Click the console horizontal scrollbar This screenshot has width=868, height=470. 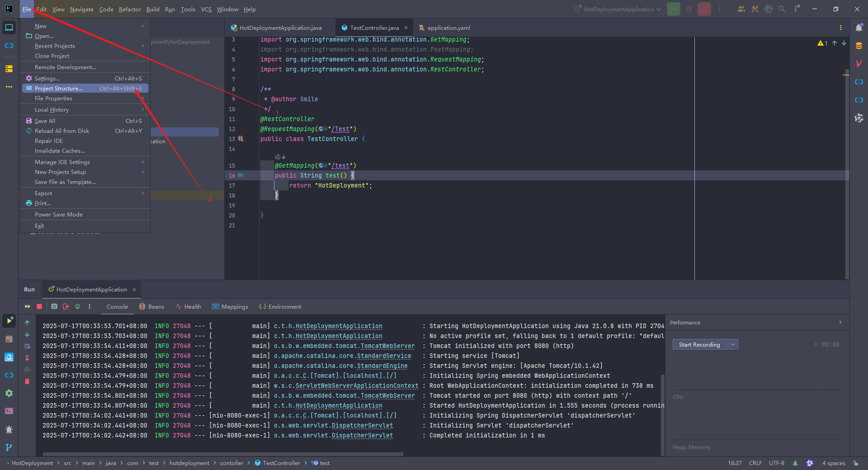point(223,454)
